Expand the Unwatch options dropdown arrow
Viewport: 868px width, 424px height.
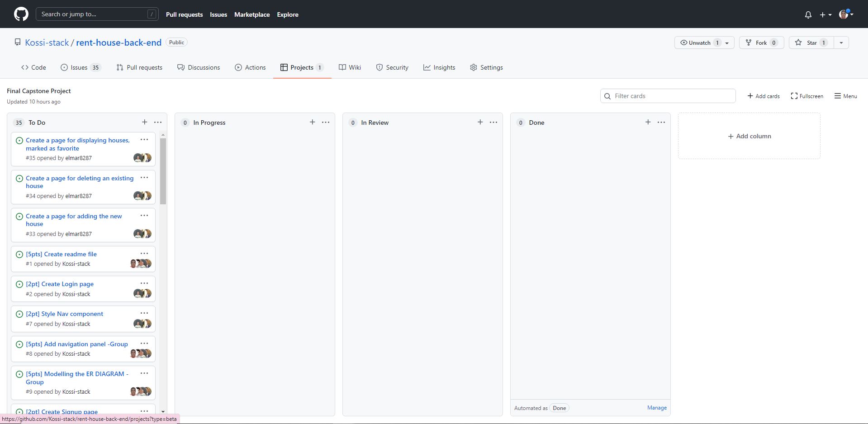coord(727,42)
